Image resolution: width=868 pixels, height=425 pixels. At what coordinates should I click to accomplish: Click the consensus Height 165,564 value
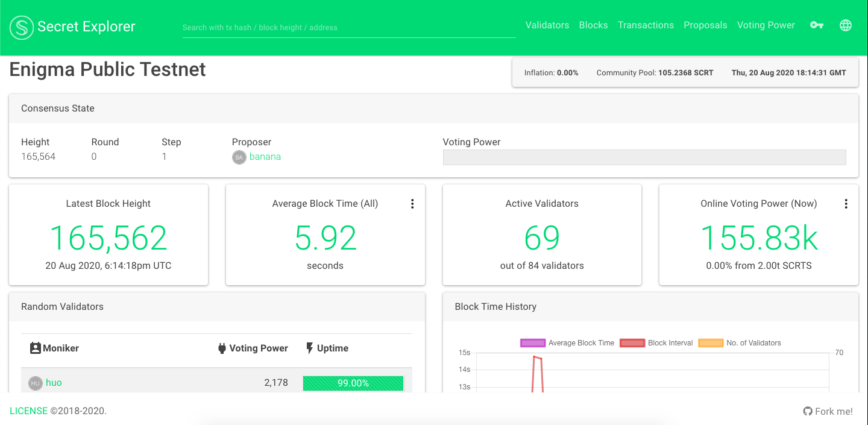click(38, 157)
